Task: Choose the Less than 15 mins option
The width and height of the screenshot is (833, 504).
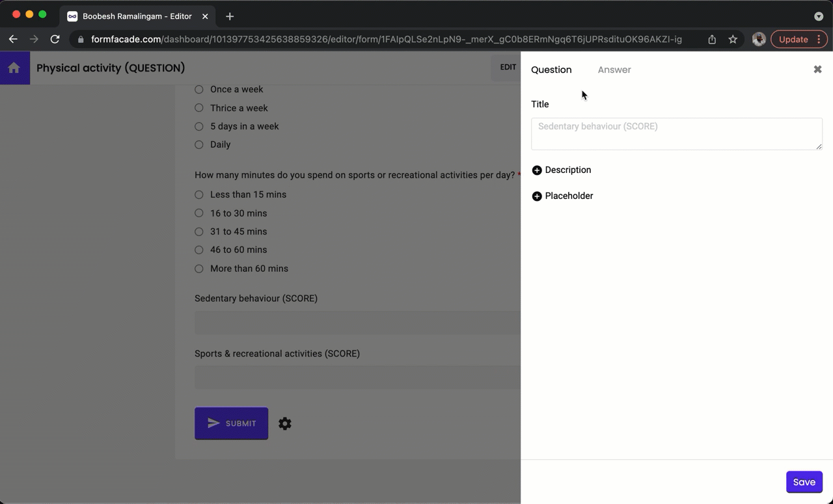Action: [x=198, y=194]
